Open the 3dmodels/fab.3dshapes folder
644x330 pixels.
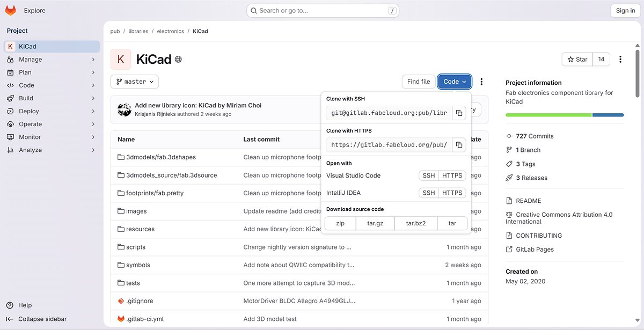(x=160, y=157)
